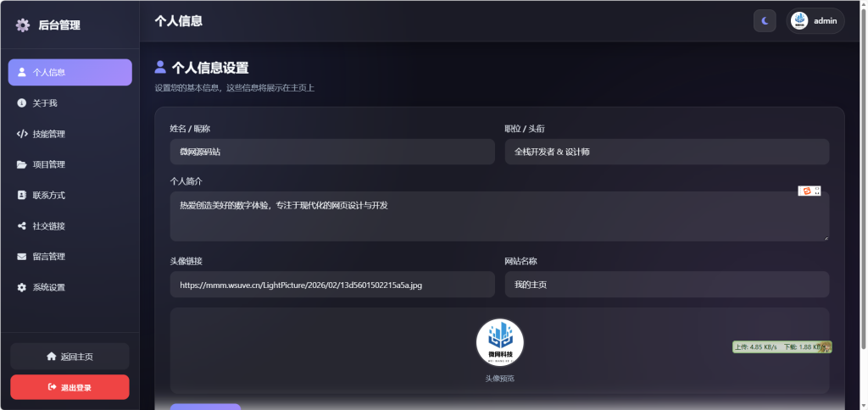This screenshot has width=868, height=410.
Task: Click the info circle icon for 关于我
Action: tap(21, 102)
